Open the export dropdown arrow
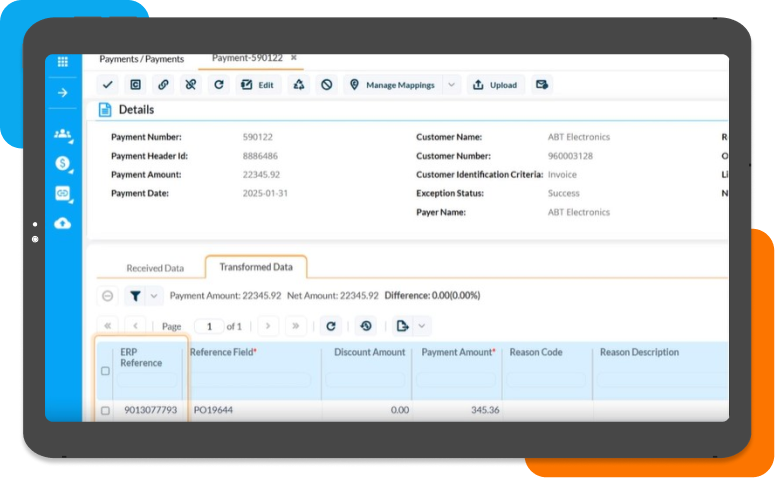 (x=422, y=326)
